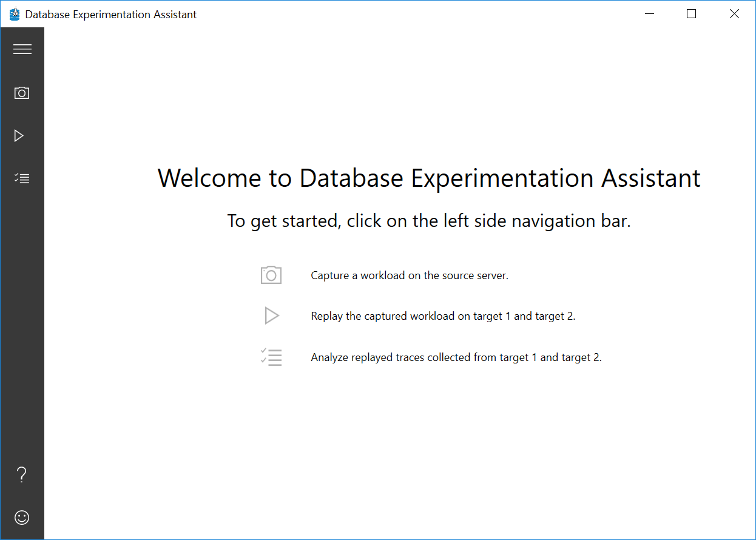The height and width of the screenshot is (540, 756).
Task: Minimize the Database Experimentation Assistant window
Action: (x=649, y=14)
